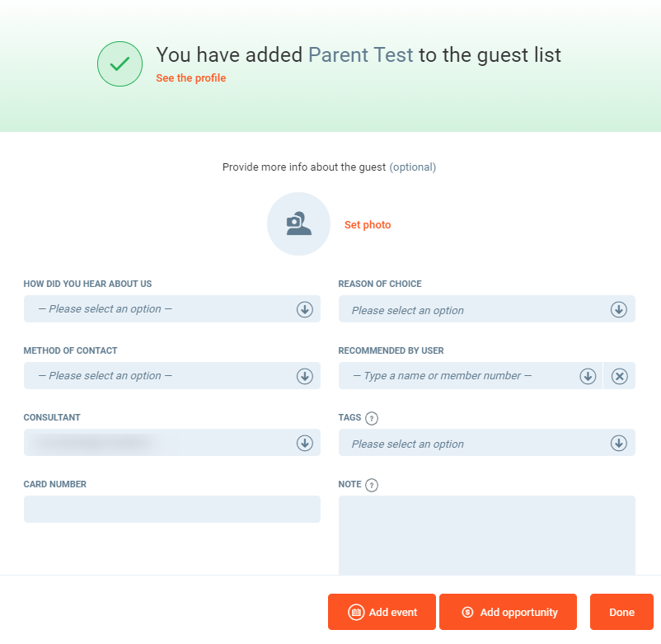Clear the Recommended By User field
Screen dimensions: 661x644
click(620, 376)
